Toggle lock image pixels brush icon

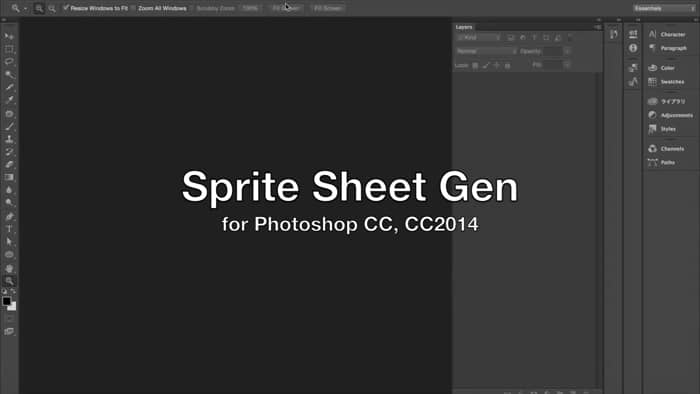(x=486, y=66)
